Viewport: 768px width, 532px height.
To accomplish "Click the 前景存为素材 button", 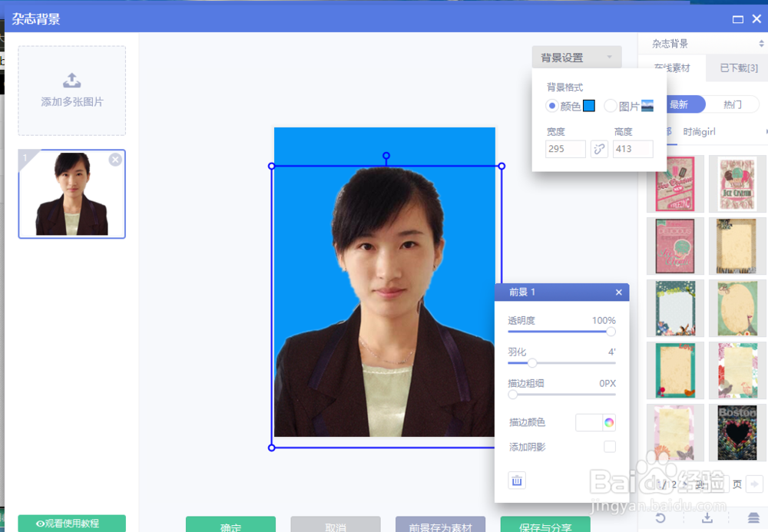I will pyautogui.click(x=440, y=524).
